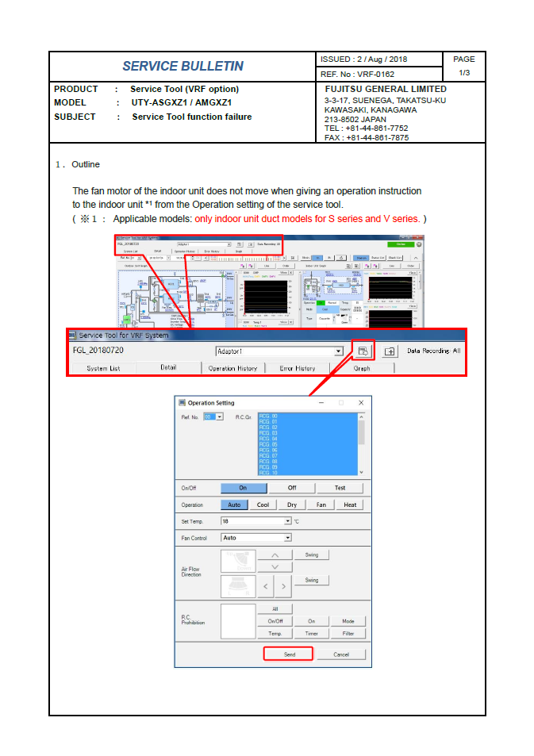The height and width of the screenshot is (756, 534).
Task: Turn unit Off in On/Off row
Action: coord(292,488)
